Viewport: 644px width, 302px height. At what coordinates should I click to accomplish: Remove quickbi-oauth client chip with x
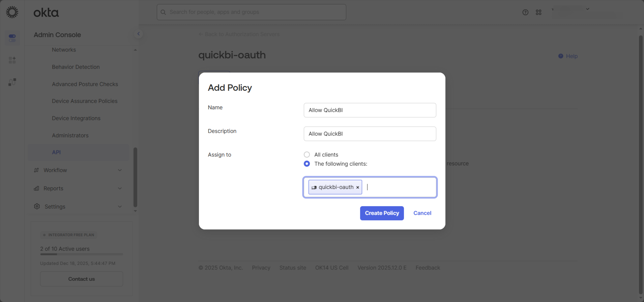pos(358,187)
